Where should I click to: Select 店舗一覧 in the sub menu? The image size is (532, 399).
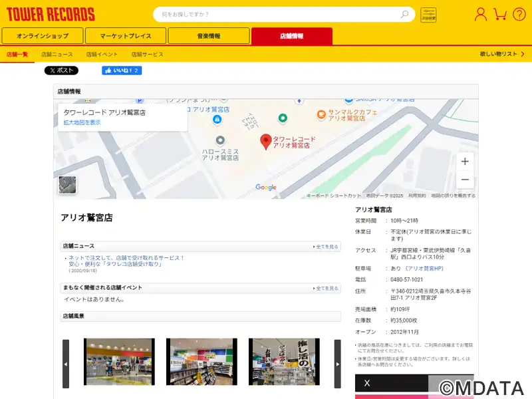17,55
